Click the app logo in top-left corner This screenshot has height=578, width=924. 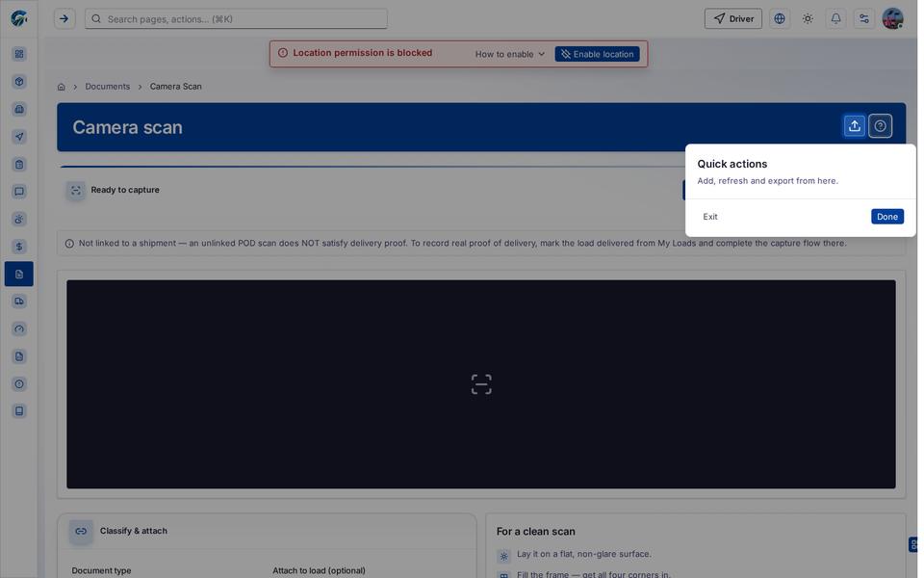[19, 18]
